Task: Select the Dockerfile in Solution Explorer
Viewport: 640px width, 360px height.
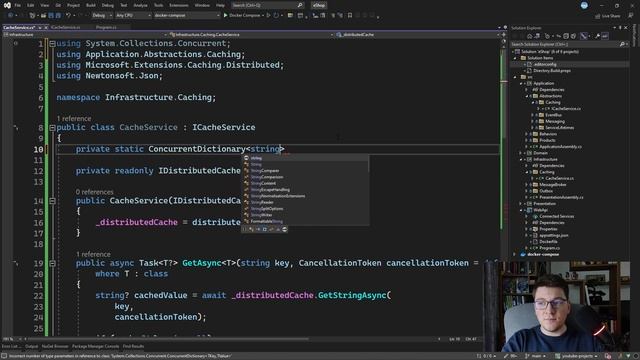Action: [x=548, y=242]
